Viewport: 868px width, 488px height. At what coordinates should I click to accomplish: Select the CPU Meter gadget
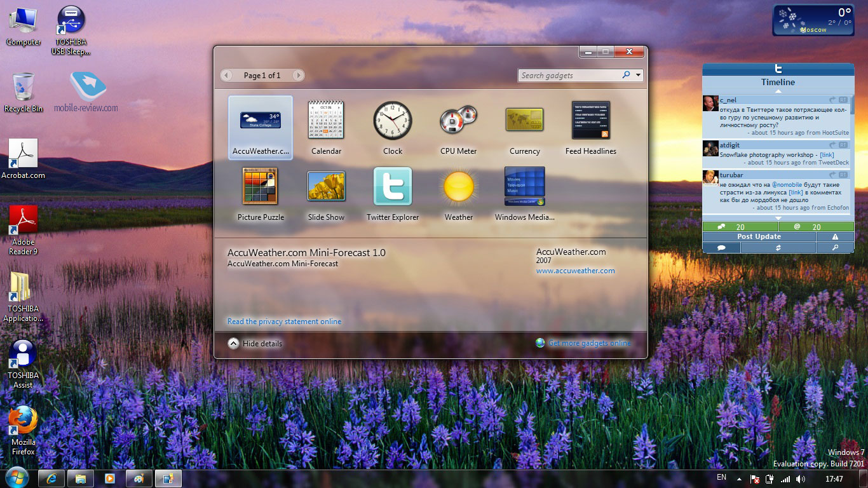click(458, 128)
